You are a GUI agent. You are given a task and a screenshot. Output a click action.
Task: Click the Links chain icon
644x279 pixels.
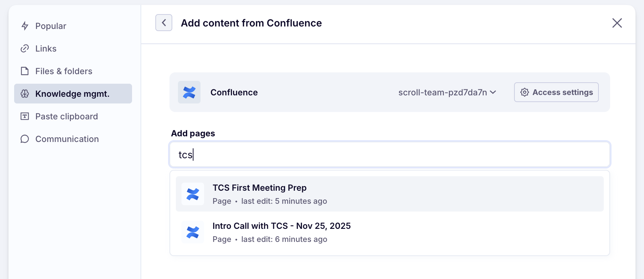point(25,48)
